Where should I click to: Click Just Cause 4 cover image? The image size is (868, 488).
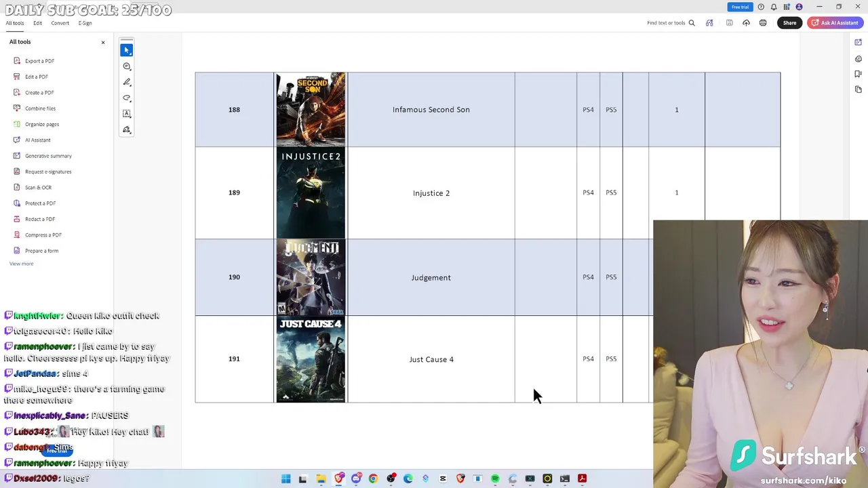click(311, 360)
